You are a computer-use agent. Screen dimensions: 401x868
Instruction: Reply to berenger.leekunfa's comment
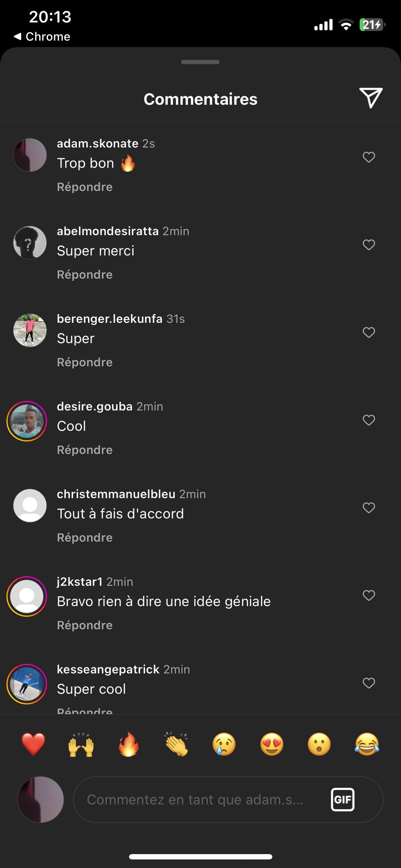[x=85, y=362]
